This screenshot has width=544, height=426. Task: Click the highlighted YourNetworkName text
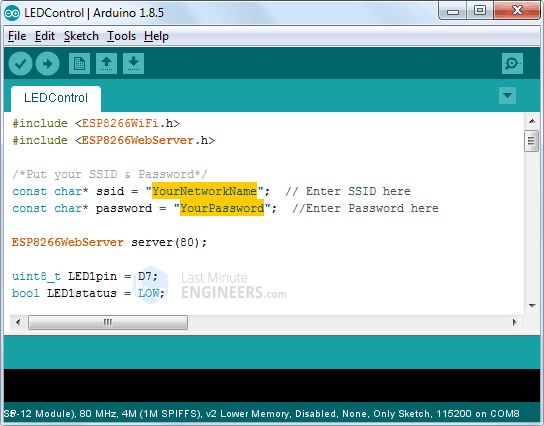[x=204, y=191]
